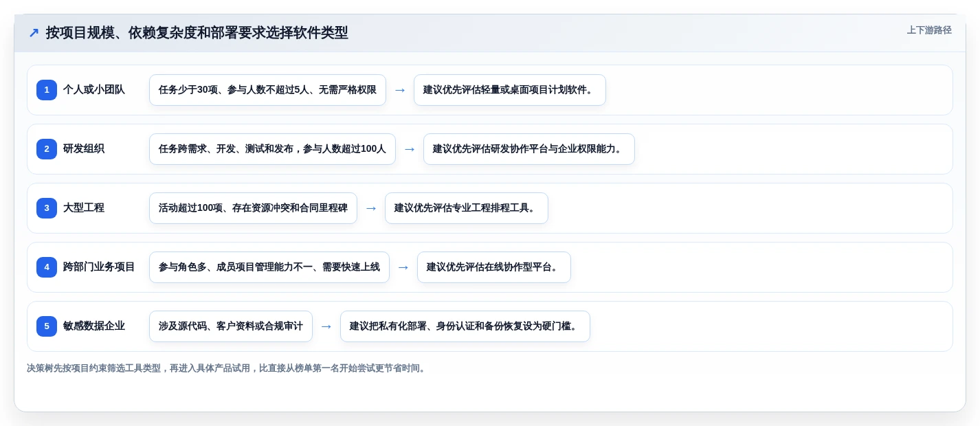Click the arrow icon beside the panel title
Viewport: 980px width, 426px height.
coord(34,33)
